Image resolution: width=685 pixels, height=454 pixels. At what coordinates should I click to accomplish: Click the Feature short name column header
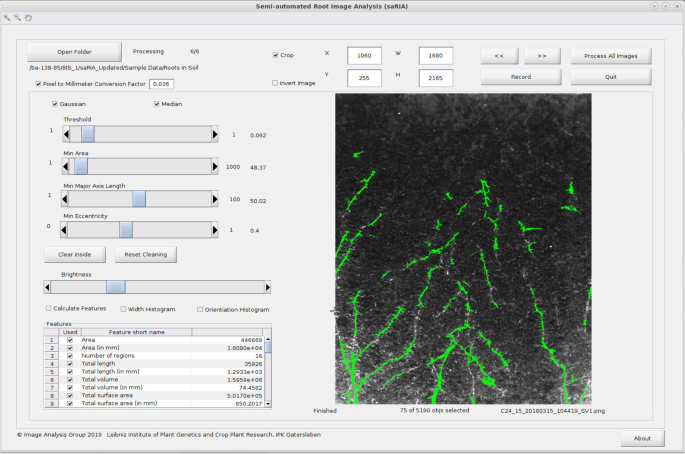[x=137, y=332]
